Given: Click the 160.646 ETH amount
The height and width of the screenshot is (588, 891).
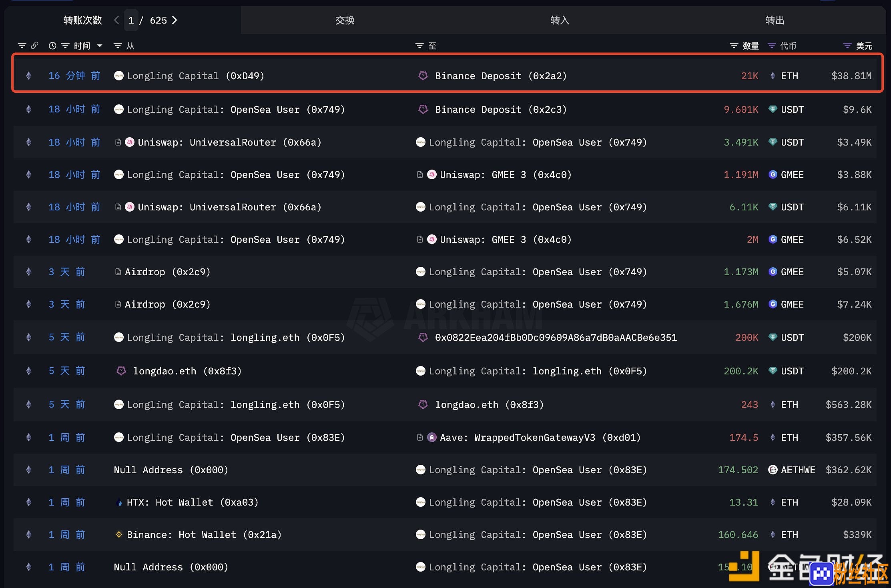Looking at the screenshot, I should (738, 534).
